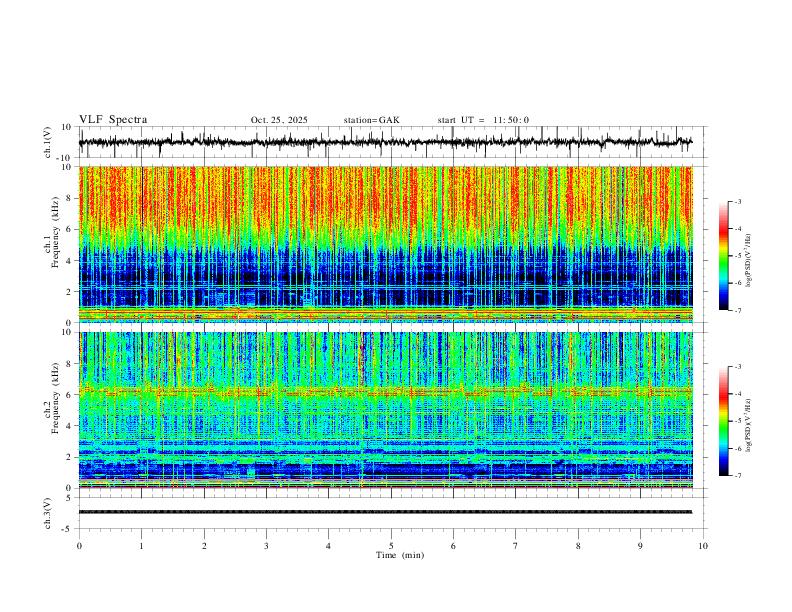The width and height of the screenshot is (792, 612).
Task: Click the "6" tick on ch.2 frequency axis
Action: tap(70, 395)
